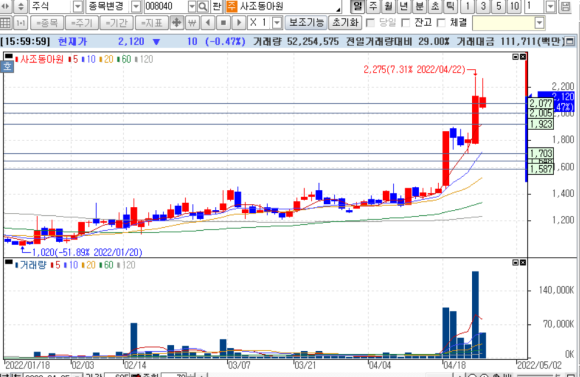Click the green 60-day MA legend
Image resolution: width=580 pixels, height=377 pixels.
coord(124,59)
